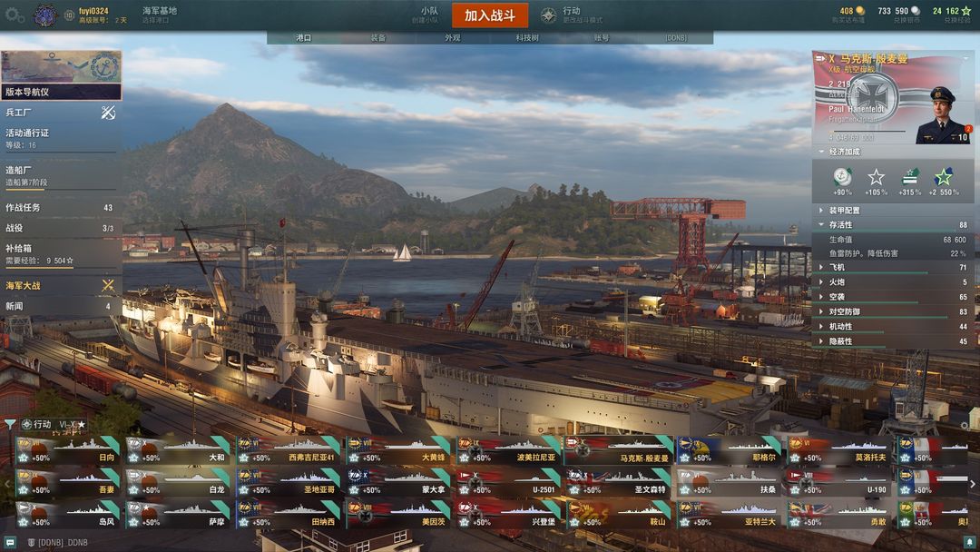980x552 pixels.
Task: Collapse the 经济加成 economic bonuses section
Action: (893, 152)
